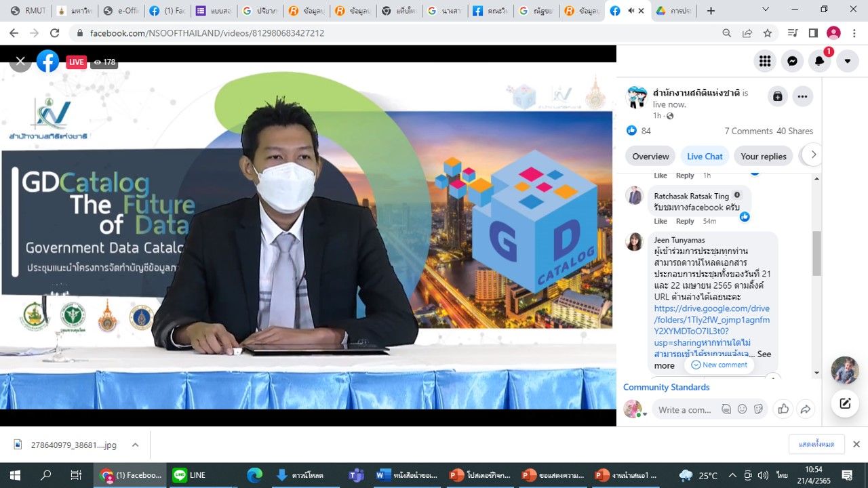
Task: Open the emoji picker in comment box
Action: [x=743, y=409]
